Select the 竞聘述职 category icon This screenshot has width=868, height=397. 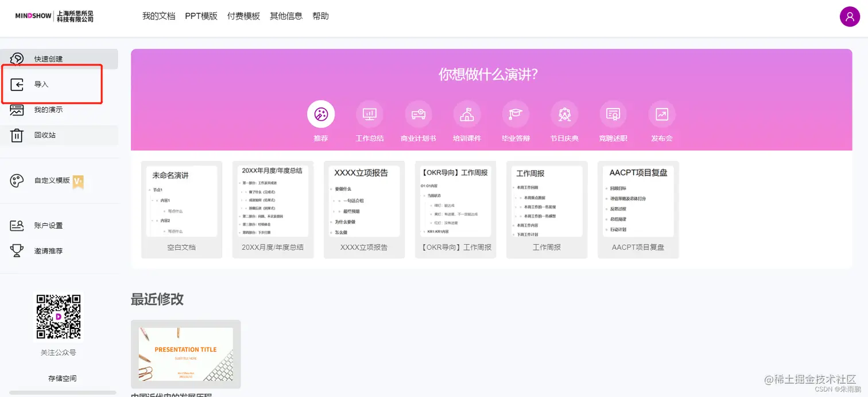613,114
